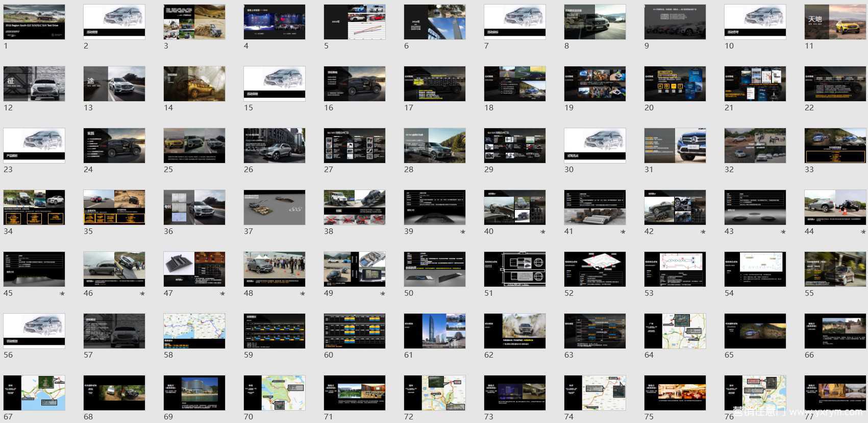Click the transition star icon under slide 45
The width and height of the screenshot is (868, 423).
62,294
